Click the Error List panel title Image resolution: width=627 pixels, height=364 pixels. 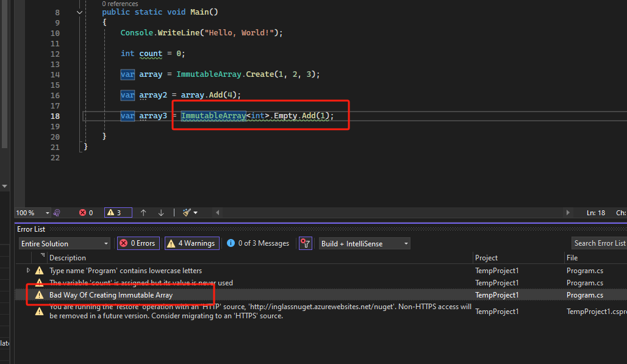click(31, 229)
